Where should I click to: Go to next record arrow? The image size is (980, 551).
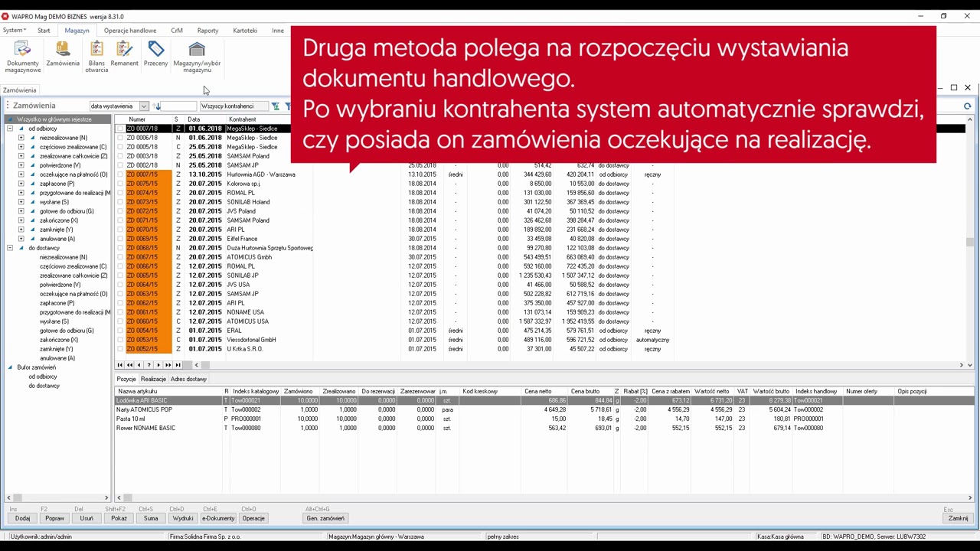click(x=158, y=365)
